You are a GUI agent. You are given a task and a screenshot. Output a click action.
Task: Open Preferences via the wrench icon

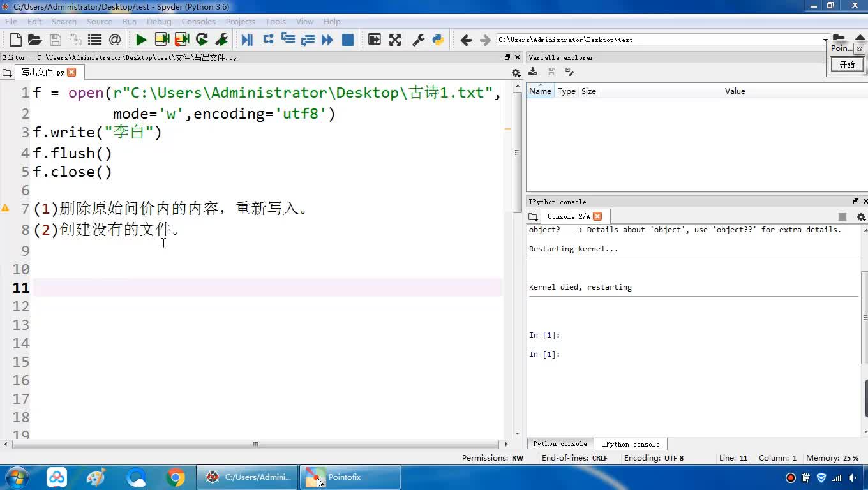coord(419,40)
